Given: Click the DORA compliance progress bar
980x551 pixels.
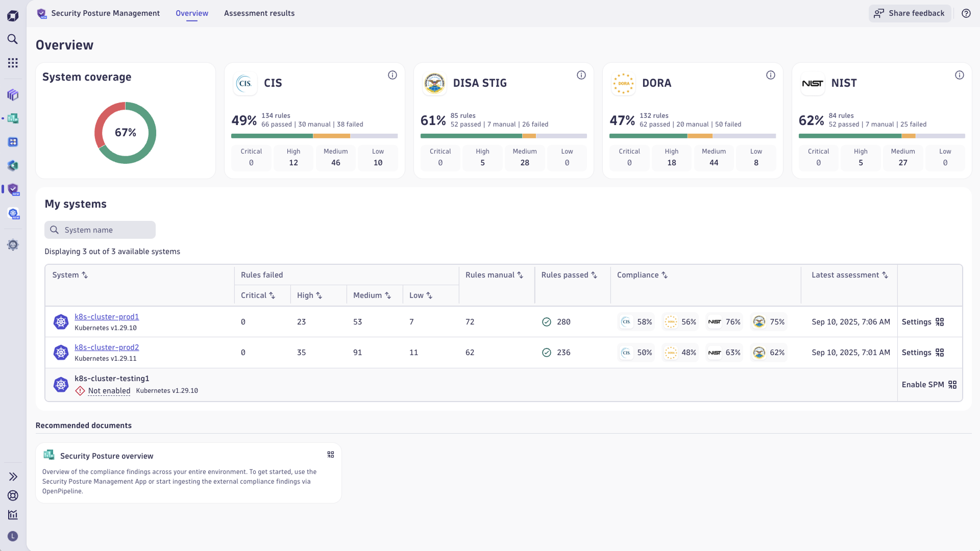Looking at the screenshot, I should click(x=692, y=136).
